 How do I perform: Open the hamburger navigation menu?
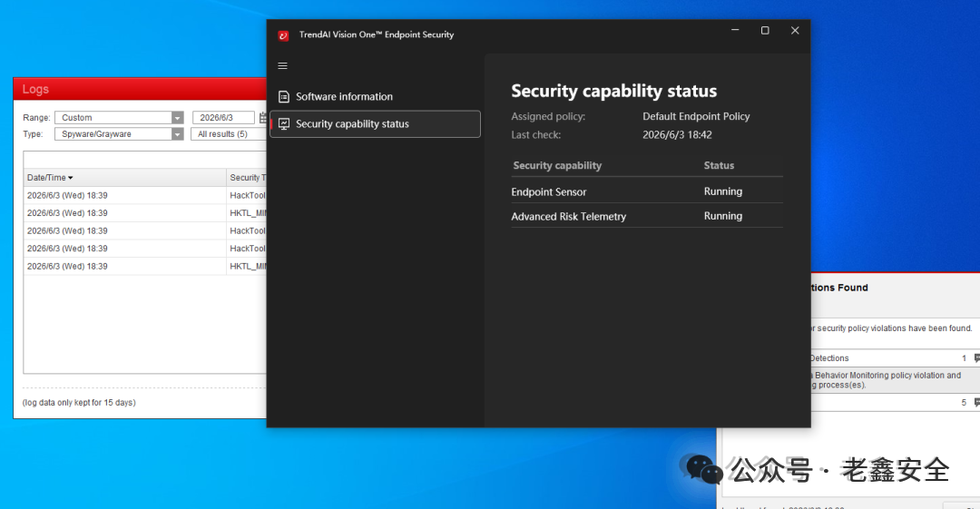coord(282,65)
